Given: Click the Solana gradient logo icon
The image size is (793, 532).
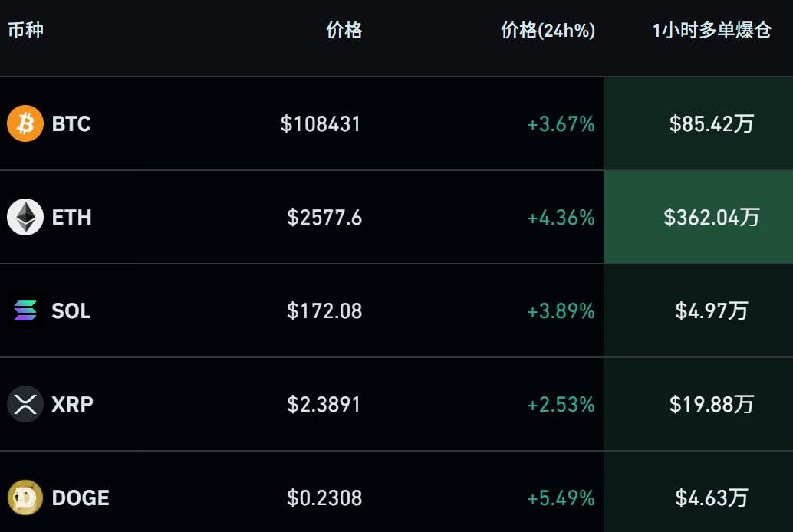Looking at the screenshot, I should coord(25,311).
